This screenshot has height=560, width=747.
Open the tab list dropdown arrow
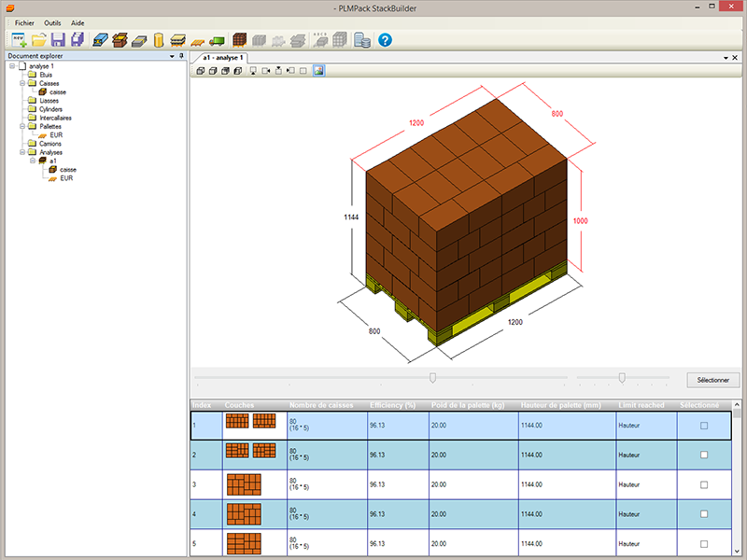click(x=726, y=58)
